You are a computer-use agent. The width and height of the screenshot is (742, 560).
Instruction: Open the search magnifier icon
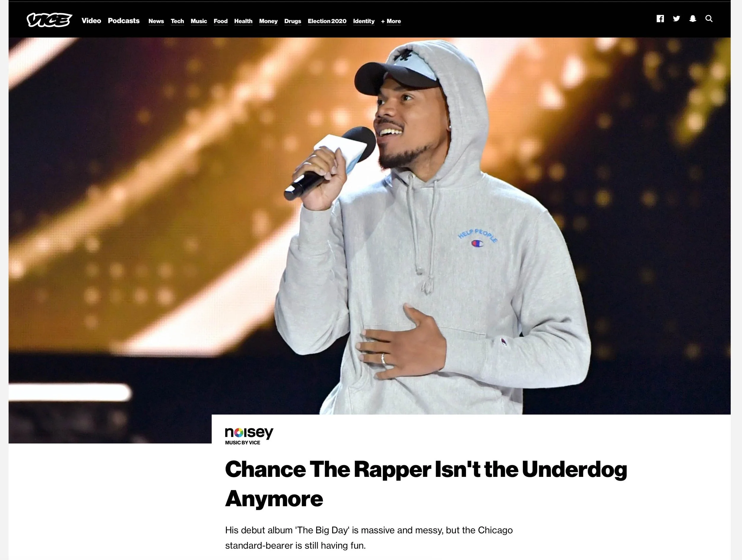[709, 19]
